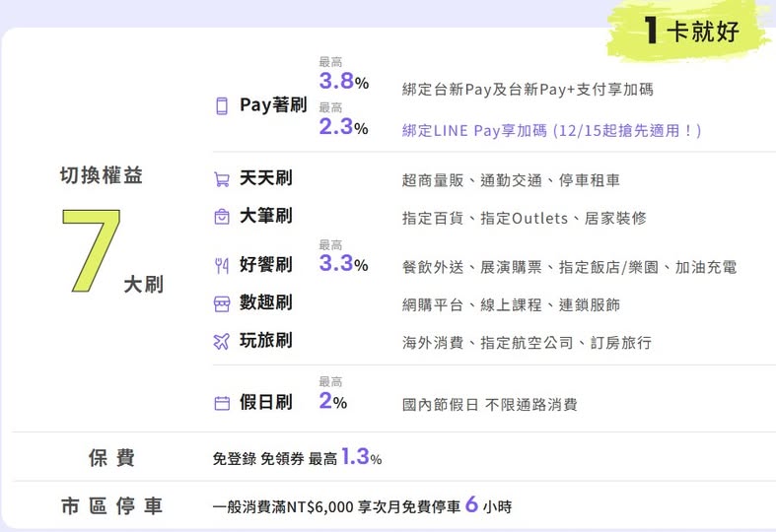The width and height of the screenshot is (776, 532).
Task: Click the 3.8% highest rate figure
Action: pos(343,82)
